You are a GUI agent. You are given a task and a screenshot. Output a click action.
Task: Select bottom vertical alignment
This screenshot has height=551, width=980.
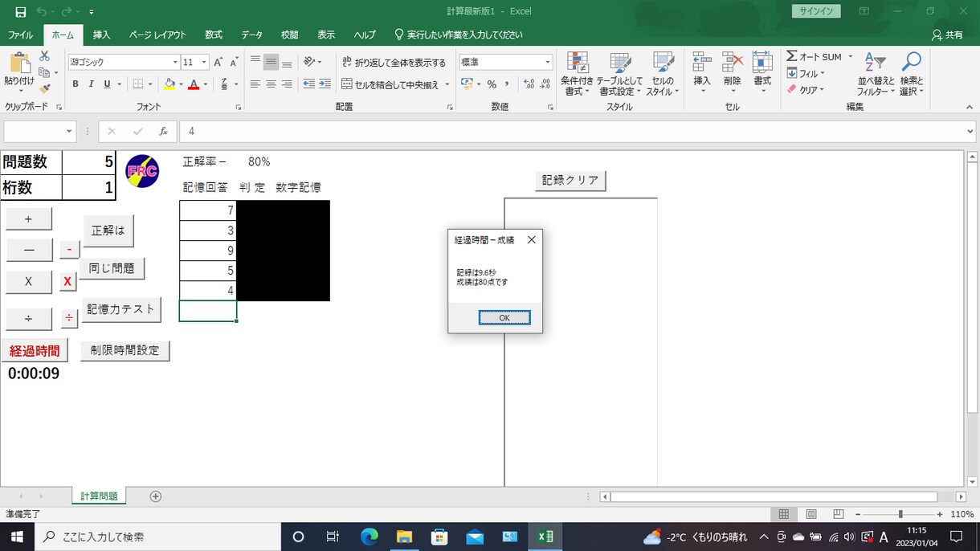(287, 62)
